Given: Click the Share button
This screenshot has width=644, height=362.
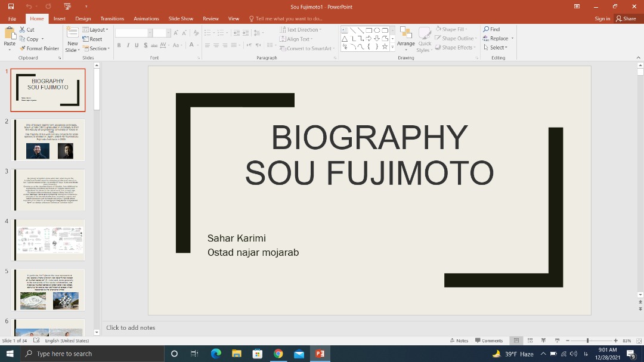Looking at the screenshot, I should [626, 18].
